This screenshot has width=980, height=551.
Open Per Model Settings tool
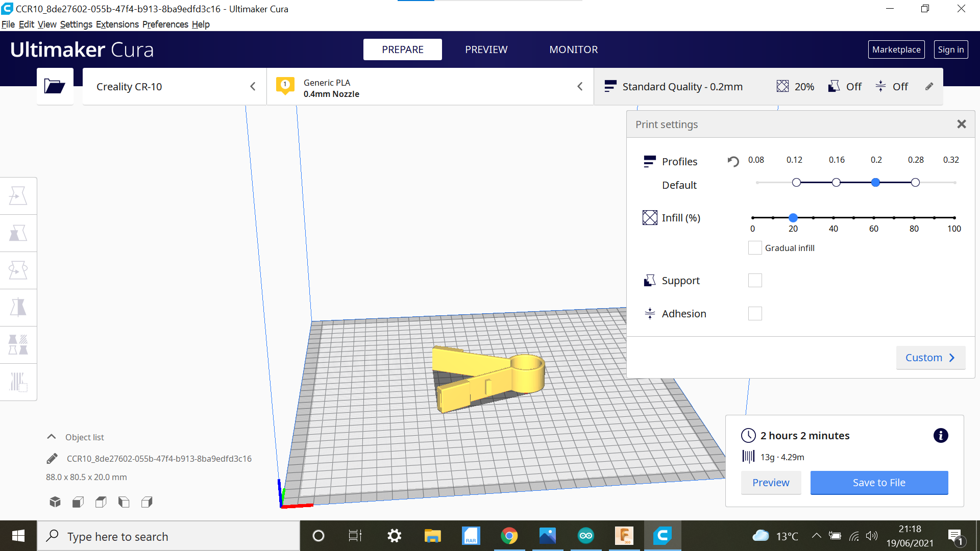point(18,345)
